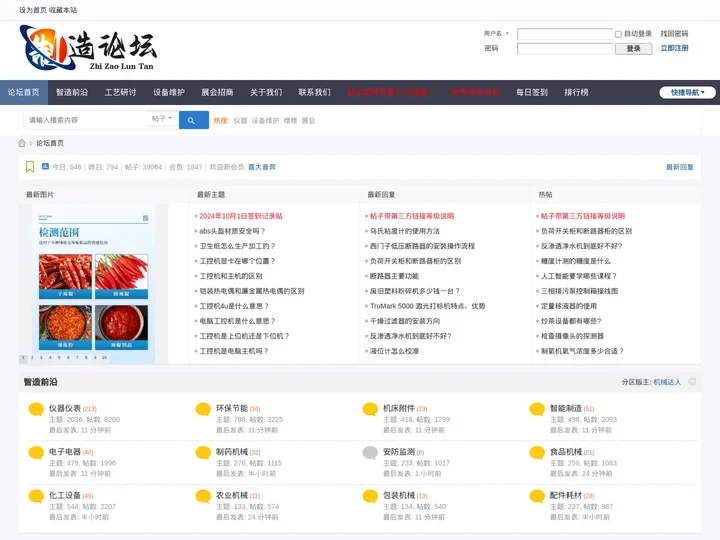Open topic abs头盔材质安全吗？
Viewport: 720px width, 540px height.
(x=232, y=231)
